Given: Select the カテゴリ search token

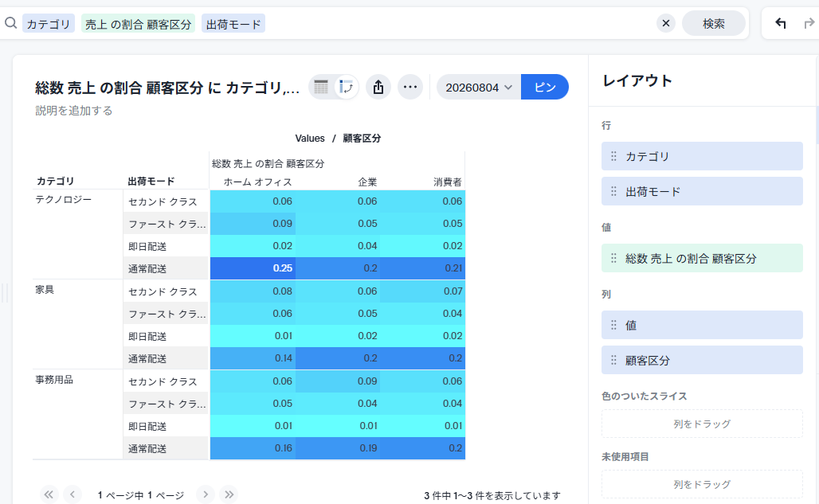Looking at the screenshot, I should click(x=48, y=23).
